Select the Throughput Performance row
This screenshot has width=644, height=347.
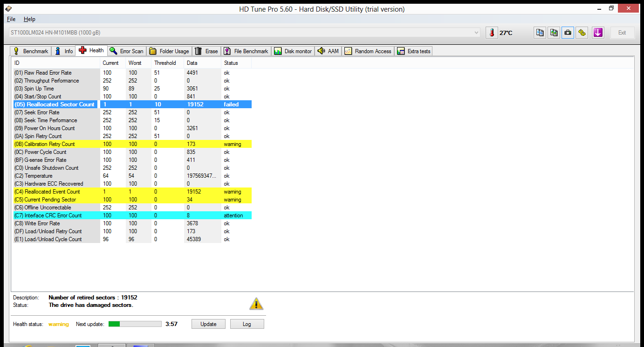[x=132, y=81]
